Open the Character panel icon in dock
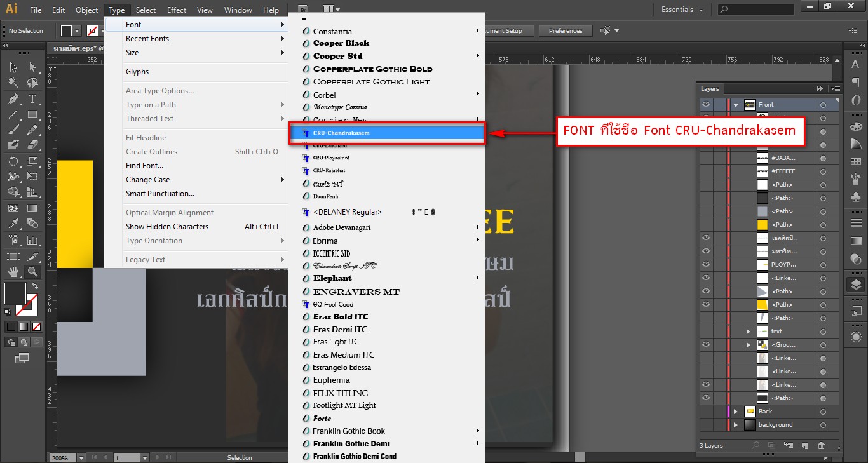868x463 pixels. point(856,64)
